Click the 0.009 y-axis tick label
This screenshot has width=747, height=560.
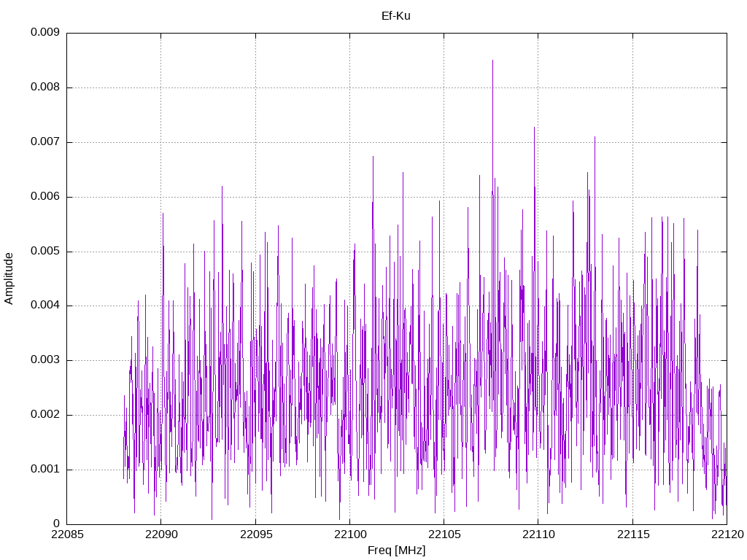(x=45, y=32)
